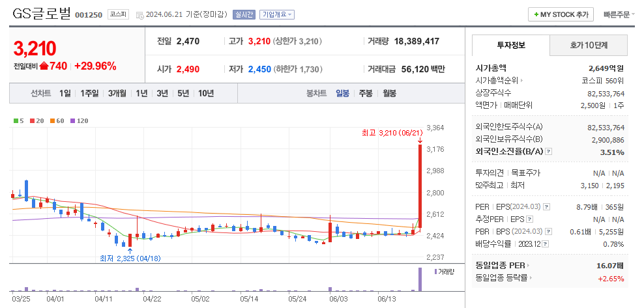The height and width of the screenshot is (308, 644).
Task: Switch to the 호가10단계 tab
Action: pyautogui.click(x=589, y=45)
